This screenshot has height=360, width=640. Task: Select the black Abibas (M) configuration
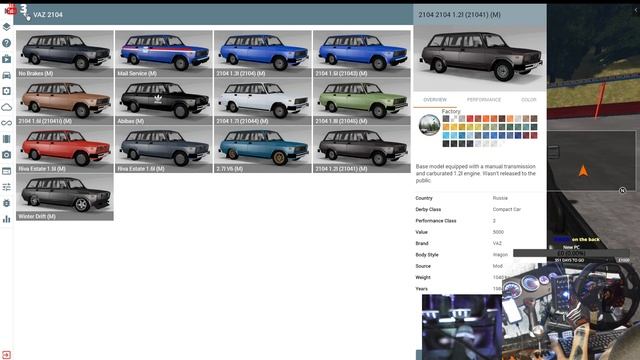(164, 101)
